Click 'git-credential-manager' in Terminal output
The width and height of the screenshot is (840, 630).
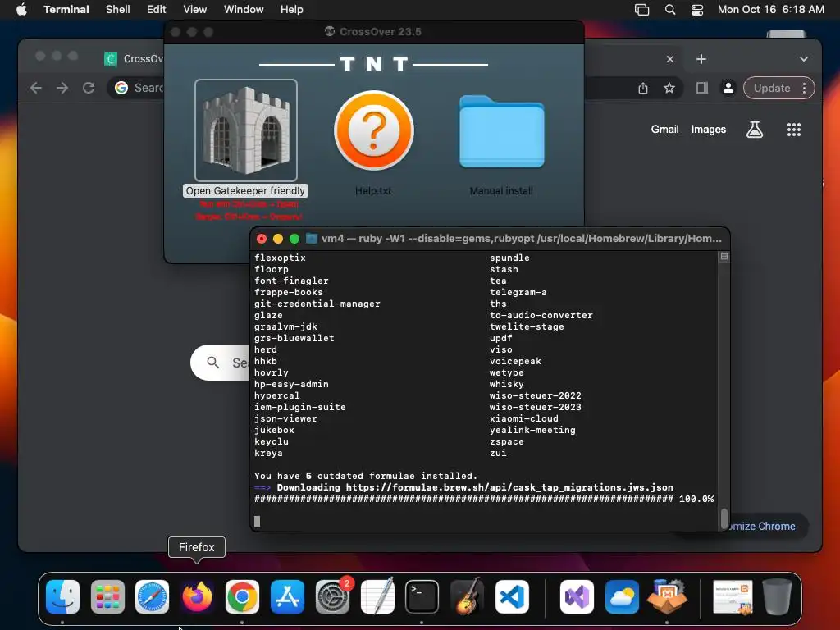point(317,304)
